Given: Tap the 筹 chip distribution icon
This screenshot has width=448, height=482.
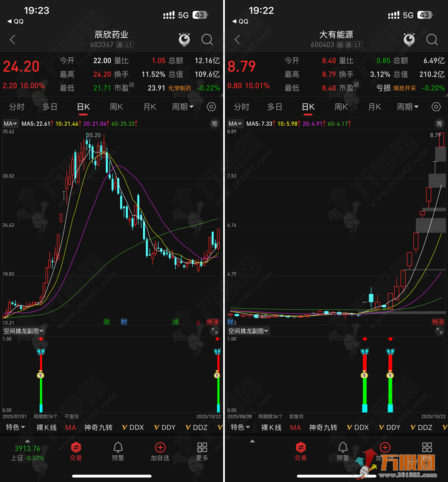Looking at the screenshot, I should (x=214, y=123).
